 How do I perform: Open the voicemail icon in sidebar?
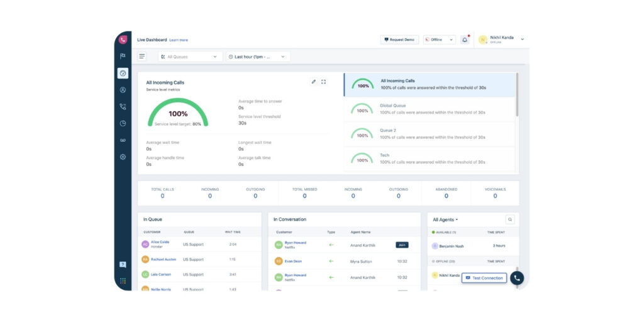coord(123,140)
